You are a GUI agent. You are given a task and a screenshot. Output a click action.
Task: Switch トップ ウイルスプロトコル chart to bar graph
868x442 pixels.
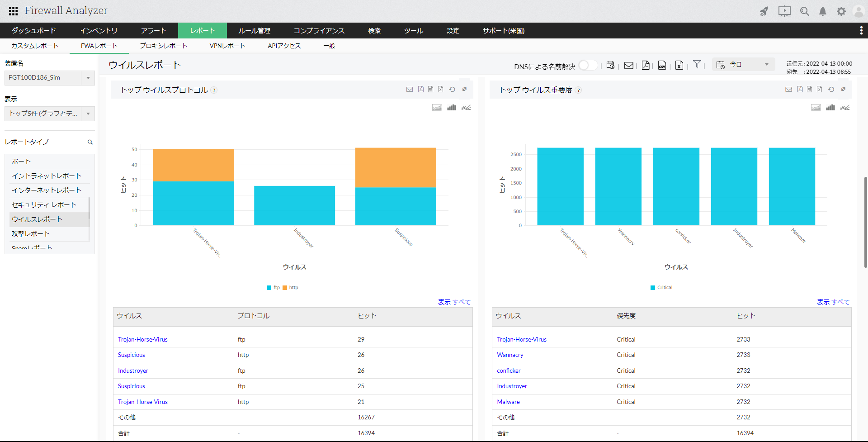coord(452,108)
